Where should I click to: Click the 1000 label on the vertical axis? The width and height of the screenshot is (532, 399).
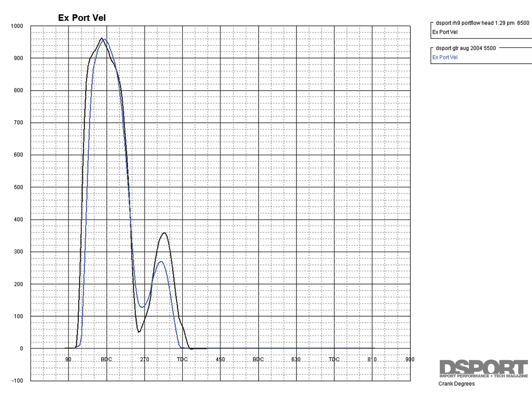tap(17, 26)
